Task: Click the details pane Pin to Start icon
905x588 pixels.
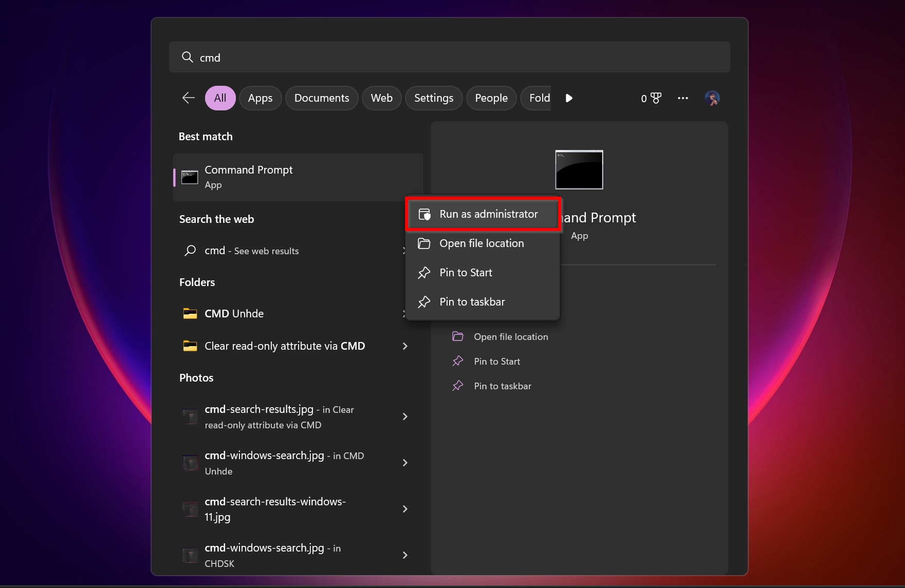Action: coord(457,361)
